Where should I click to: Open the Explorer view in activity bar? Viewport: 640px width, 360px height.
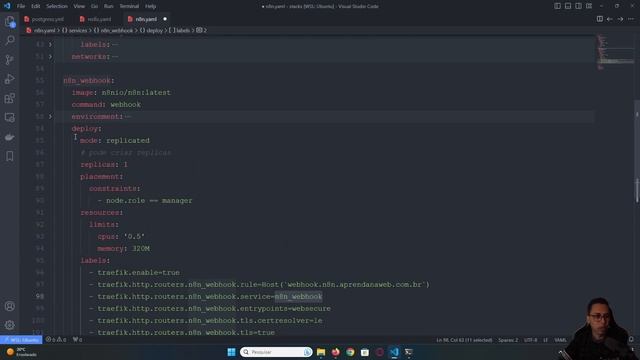(10, 22)
